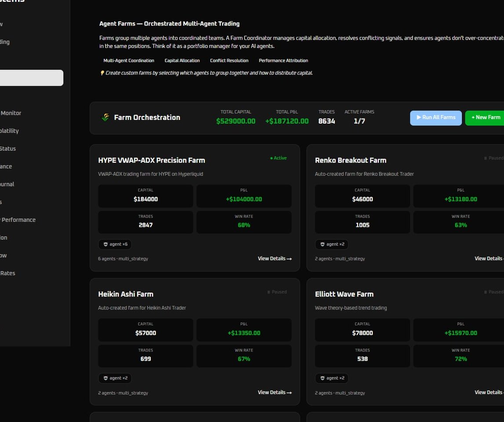Click Heikin Ashi Farm's agent ×2 chip icon
This screenshot has height=422, width=504.
point(106,378)
